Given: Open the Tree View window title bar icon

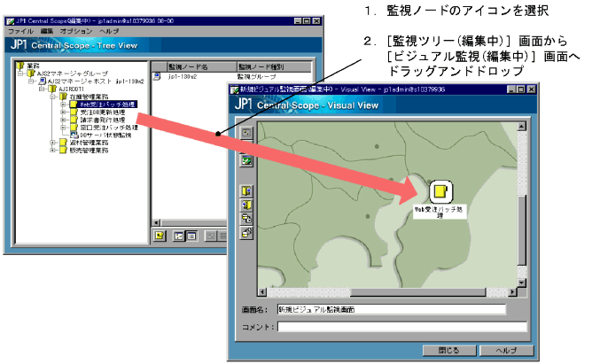Looking at the screenshot, I should (11, 21).
